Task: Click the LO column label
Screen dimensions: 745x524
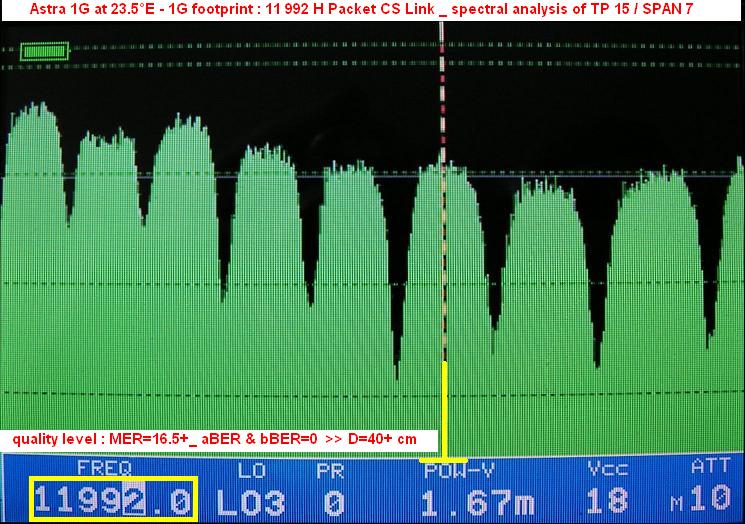Action: tap(252, 469)
